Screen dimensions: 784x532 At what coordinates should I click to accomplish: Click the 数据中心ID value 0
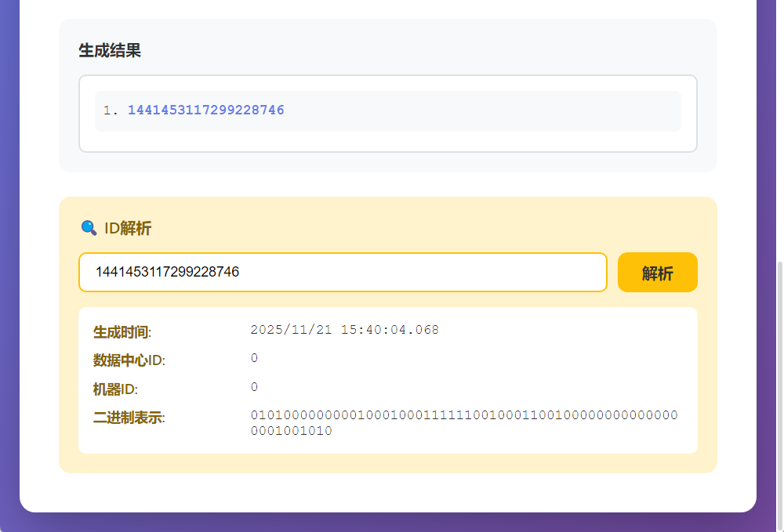point(254,358)
